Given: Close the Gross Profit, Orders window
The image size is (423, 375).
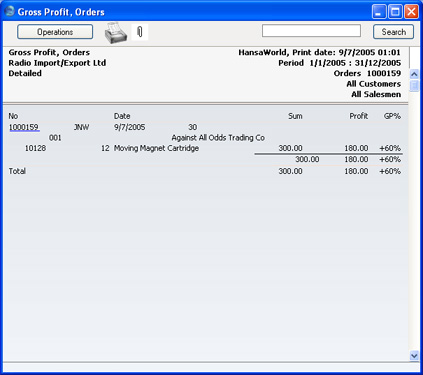Looking at the screenshot, I should point(412,12).
